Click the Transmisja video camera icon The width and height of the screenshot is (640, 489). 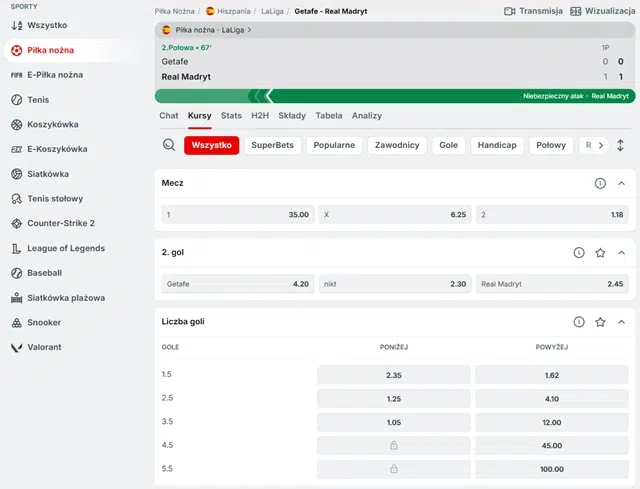510,11
